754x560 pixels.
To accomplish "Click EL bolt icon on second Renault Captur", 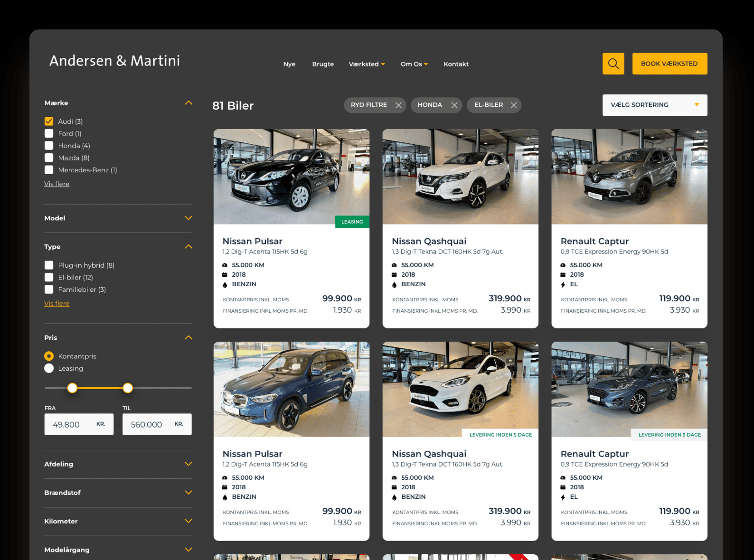I will [x=563, y=497].
